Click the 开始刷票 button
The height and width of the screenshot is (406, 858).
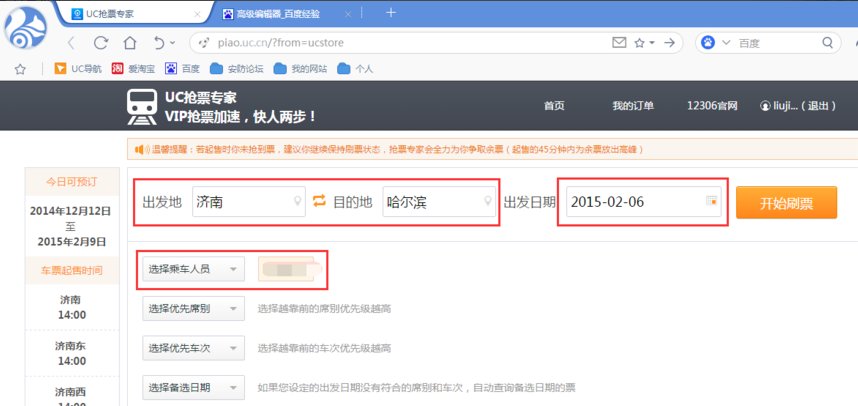(x=786, y=202)
